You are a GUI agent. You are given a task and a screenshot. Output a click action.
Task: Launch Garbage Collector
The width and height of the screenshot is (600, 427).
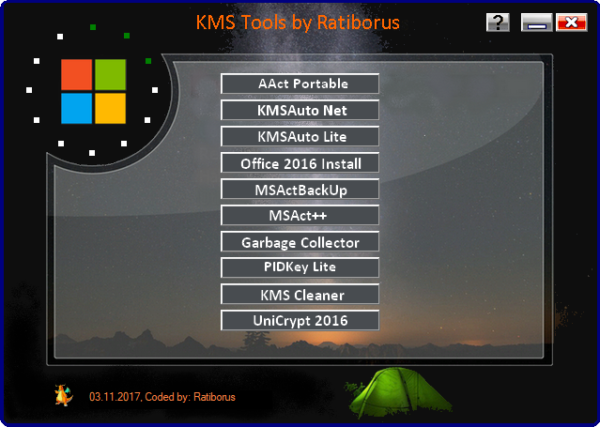(300, 242)
